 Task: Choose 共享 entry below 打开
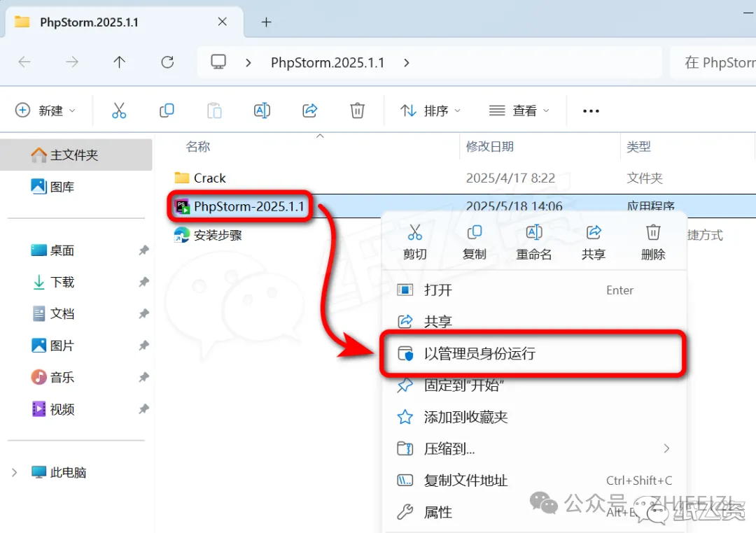point(534,321)
